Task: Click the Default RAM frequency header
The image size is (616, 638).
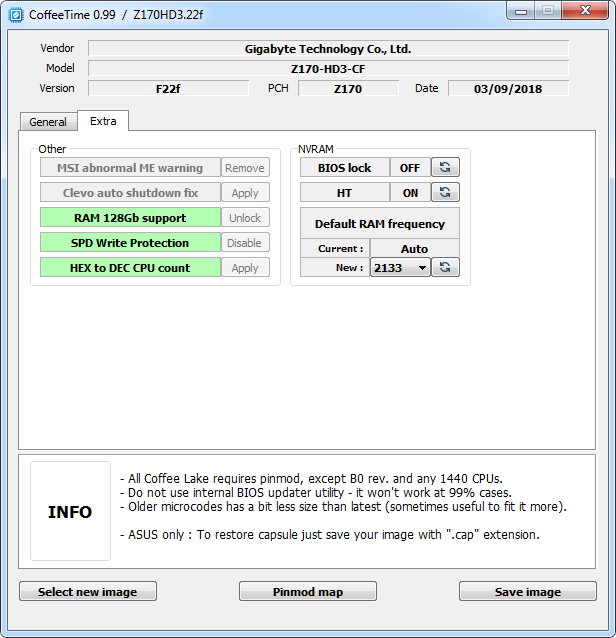Action: [380, 223]
